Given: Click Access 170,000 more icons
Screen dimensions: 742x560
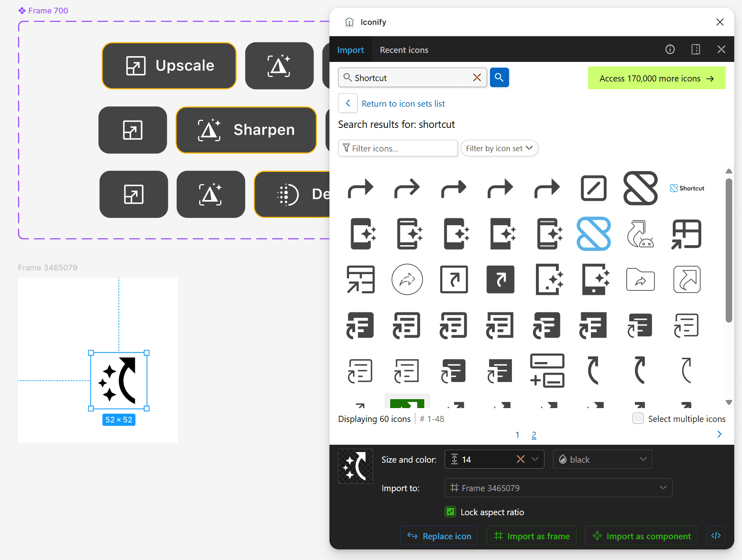Looking at the screenshot, I should coord(656,78).
